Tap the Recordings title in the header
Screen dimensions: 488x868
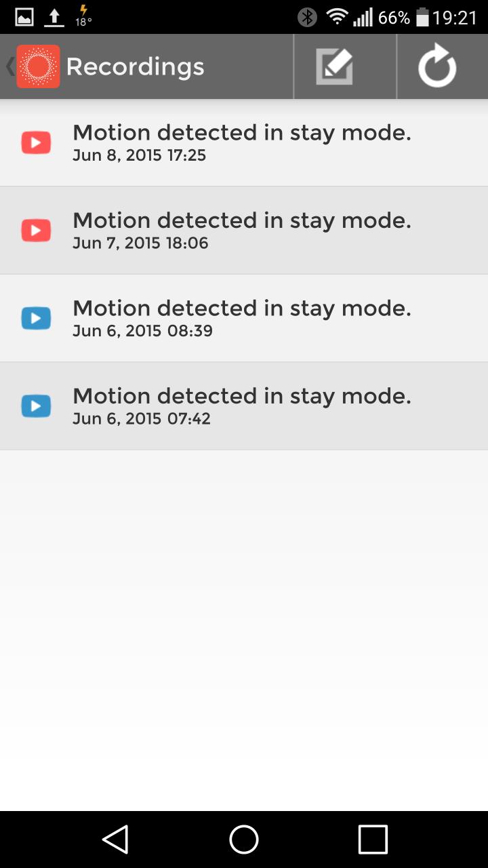(x=135, y=66)
